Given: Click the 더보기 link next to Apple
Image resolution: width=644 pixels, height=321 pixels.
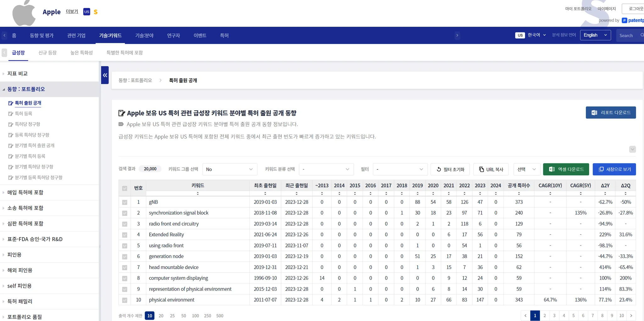Looking at the screenshot, I should tap(72, 11).
